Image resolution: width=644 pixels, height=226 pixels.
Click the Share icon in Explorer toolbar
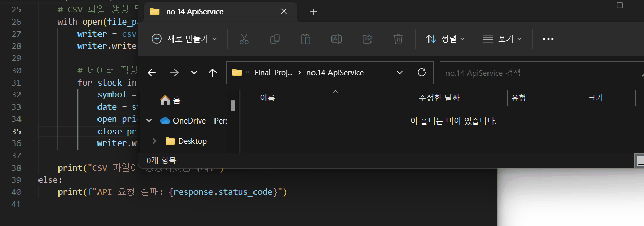367,39
